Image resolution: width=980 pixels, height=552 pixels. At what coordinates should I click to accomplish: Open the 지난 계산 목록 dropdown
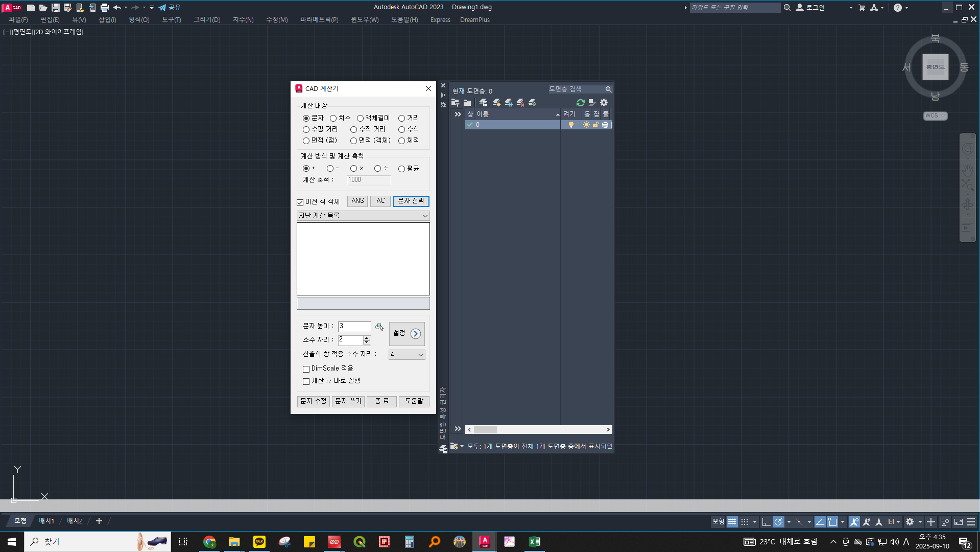pos(363,216)
